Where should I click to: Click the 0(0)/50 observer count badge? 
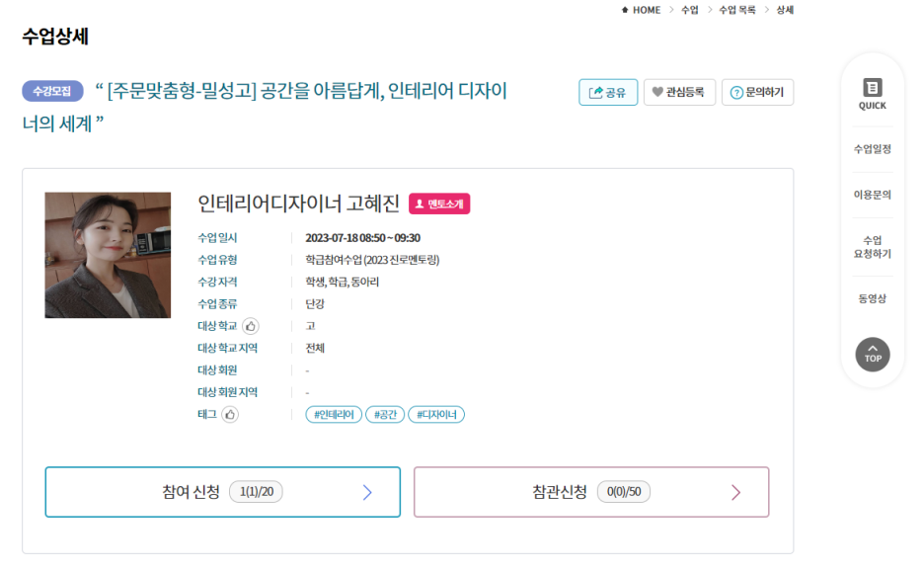tap(624, 492)
